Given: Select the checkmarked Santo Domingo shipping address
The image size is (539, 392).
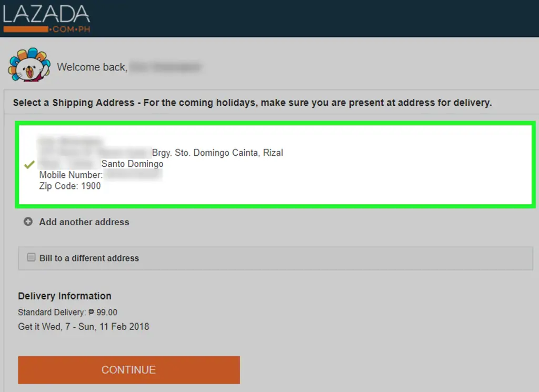Looking at the screenshot, I should pyautogui.click(x=275, y=165).
